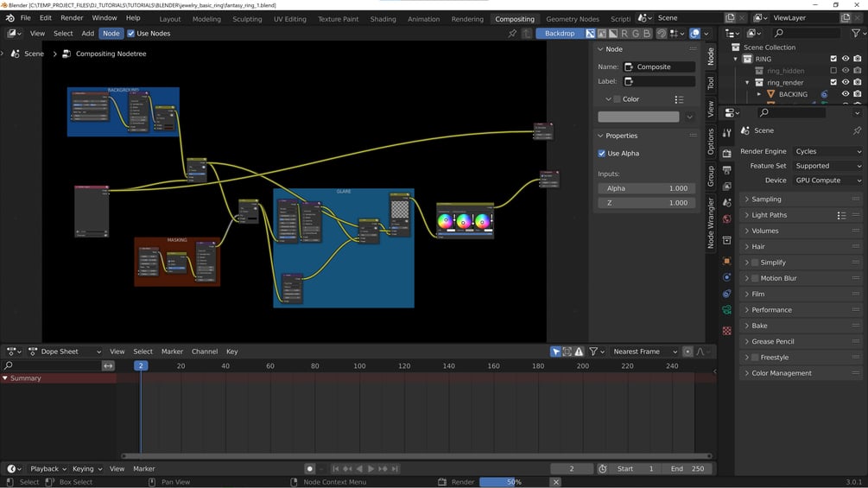Select the Color backdrop channel icon
The height and width of the screenshot is (488, 868).
(x=602, y=33)
